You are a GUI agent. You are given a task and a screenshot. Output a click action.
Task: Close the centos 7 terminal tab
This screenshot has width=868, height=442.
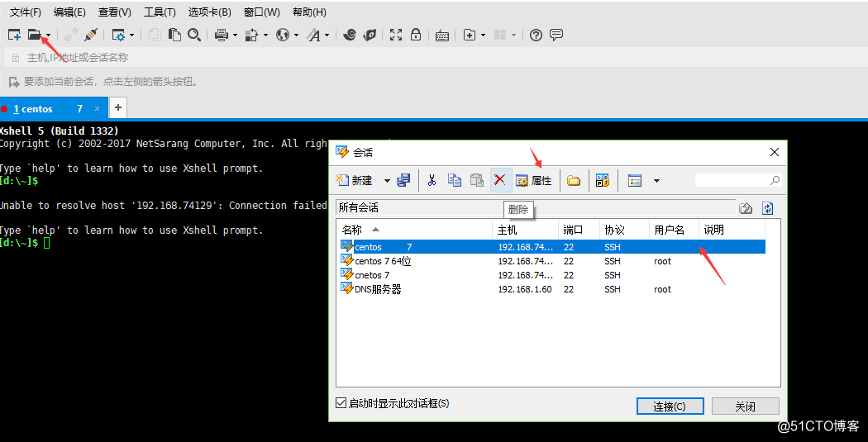tap(97, 109)
